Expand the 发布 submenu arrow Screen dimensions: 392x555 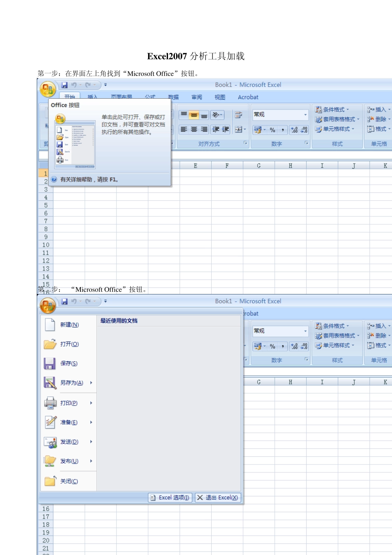[x=91, y=461]
